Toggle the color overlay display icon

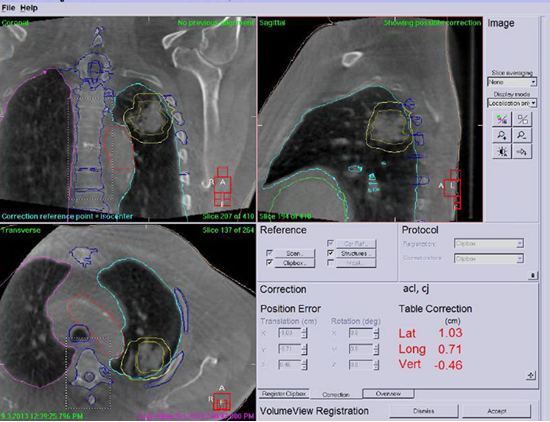(x=502, y=120)
